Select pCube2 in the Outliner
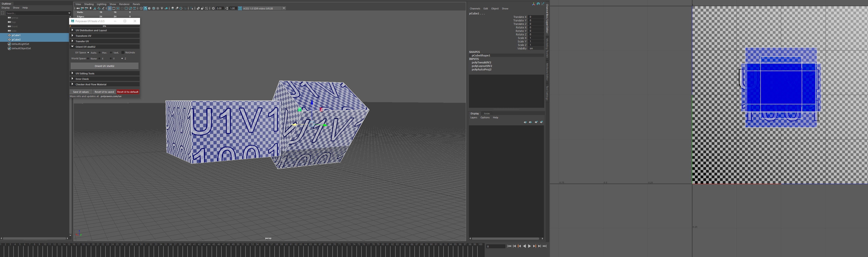868x257 pixels. (x=16, y=39)
